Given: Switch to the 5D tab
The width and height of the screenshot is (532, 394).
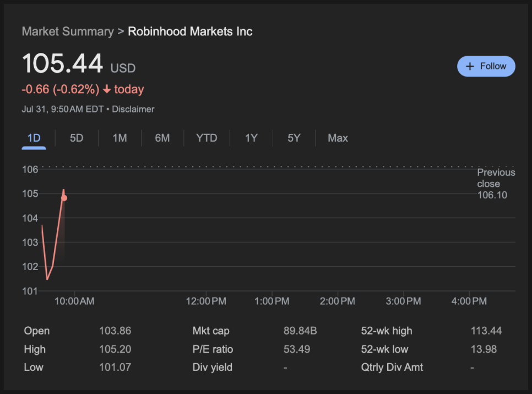Looking at the screenshot, I should pos(77,138).
